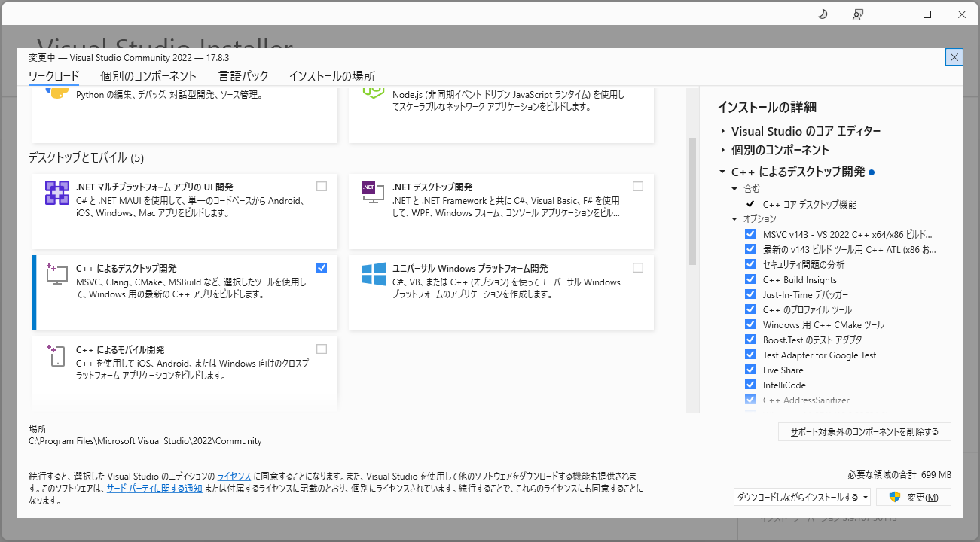Image resolution: width=980 pixels, height=542 pixels.
Task: Collapse the オプション section
Action: pyautogui.click(x=735, y=219)
